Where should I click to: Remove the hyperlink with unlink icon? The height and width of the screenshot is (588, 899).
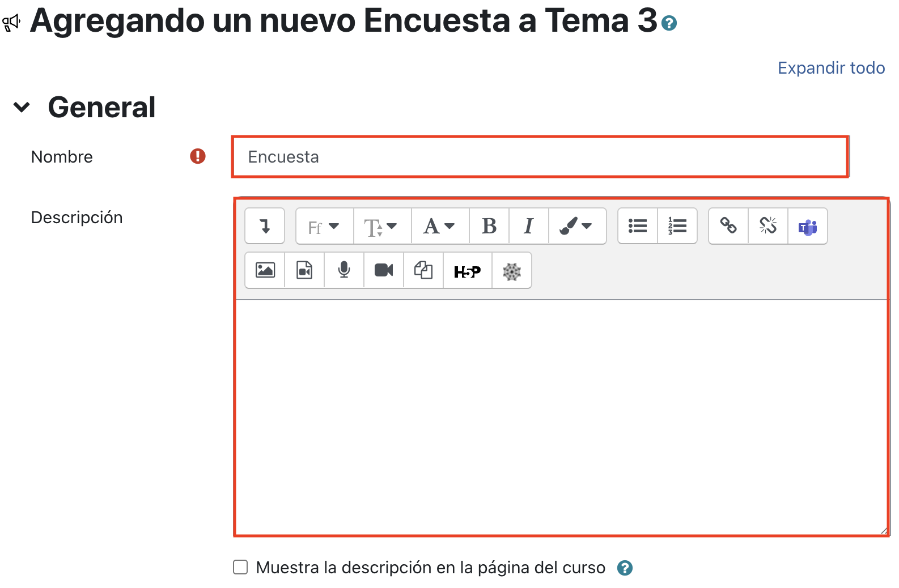(x=768, y=226)
